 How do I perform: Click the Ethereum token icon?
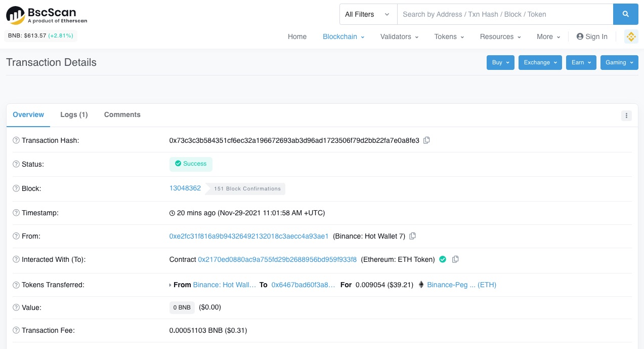tap(421, 285)
